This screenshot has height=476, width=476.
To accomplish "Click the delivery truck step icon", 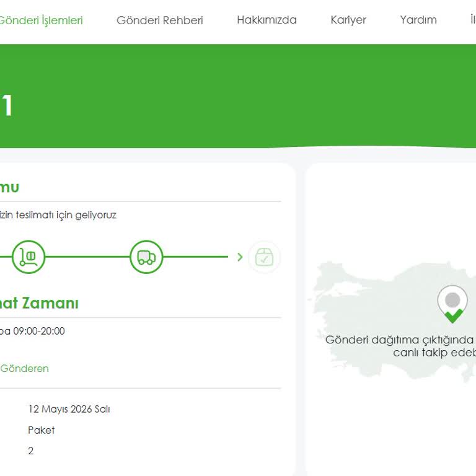I will pyautogui.click(x=146, y=257).
